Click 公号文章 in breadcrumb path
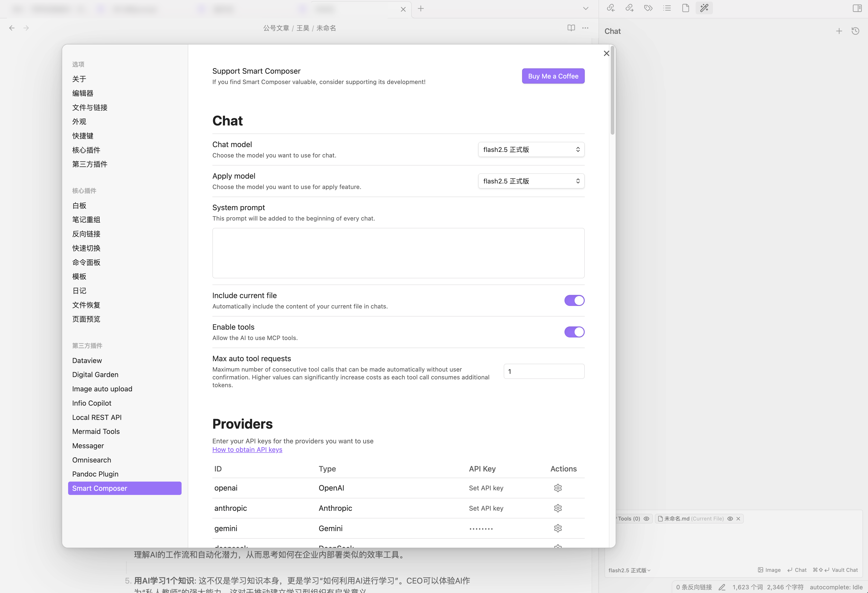The image size is (868, 593). [x=276, y=28]
